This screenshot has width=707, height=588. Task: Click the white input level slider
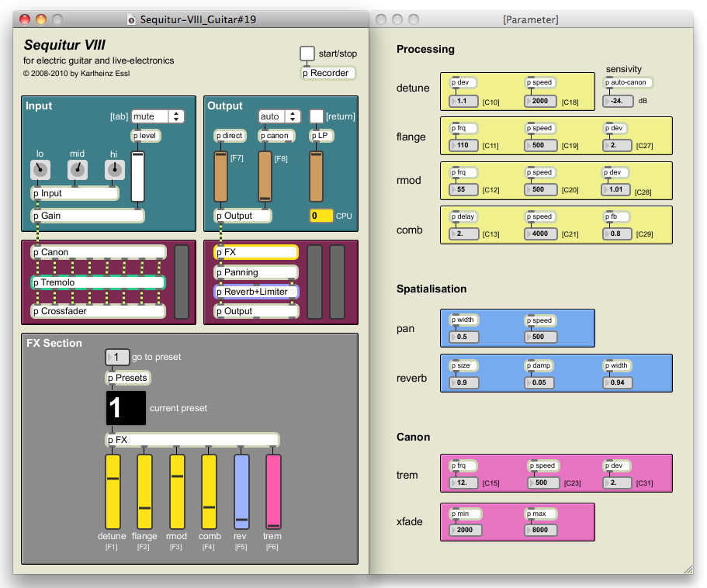pyautogui.click(x=137, y=177)
